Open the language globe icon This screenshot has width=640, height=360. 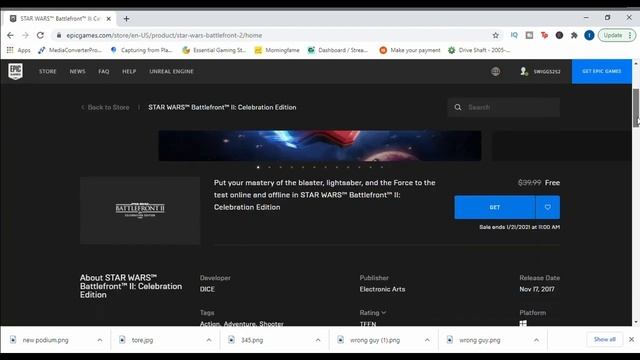point(496,71)
